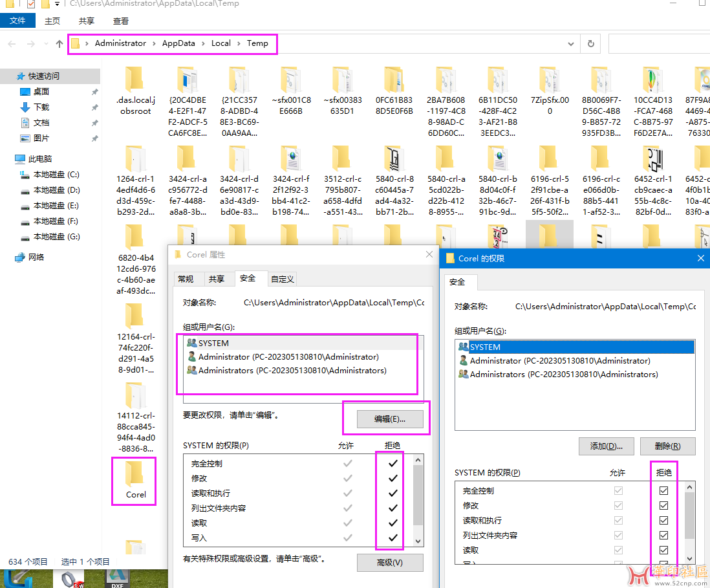Screen dimensions: 710x588
Task: Open the 5840-crl-8c60445a folder
Action: (394, 180)
